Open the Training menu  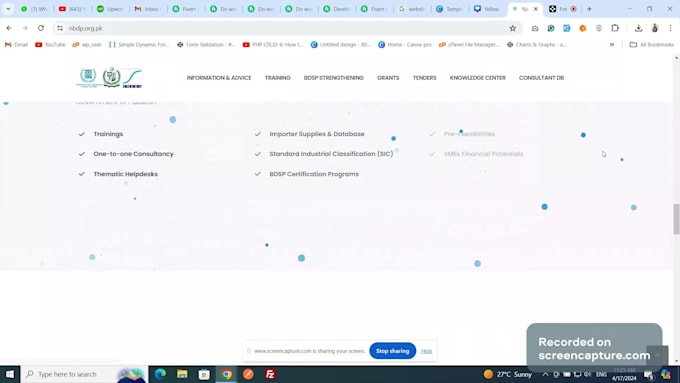click(x=278, y=78)
